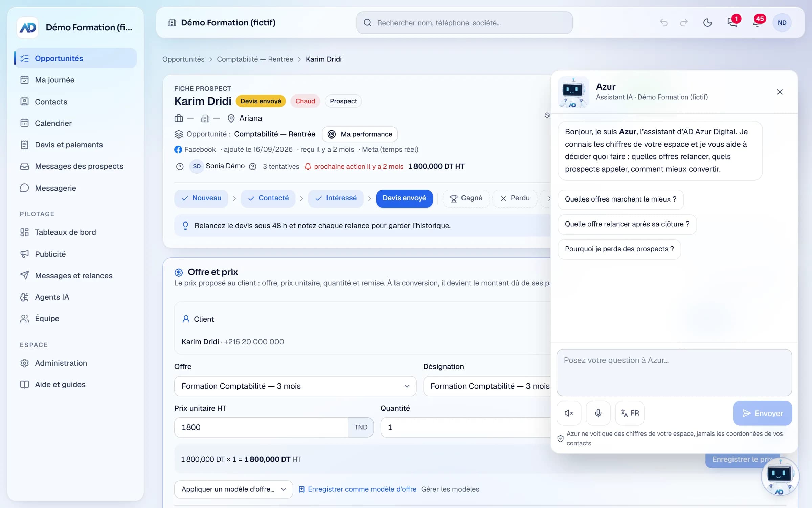The width and height of the screenshot is (812, 508).
Task: Select the Intéressé pipeline stage
Action: [x=336, y=198]
